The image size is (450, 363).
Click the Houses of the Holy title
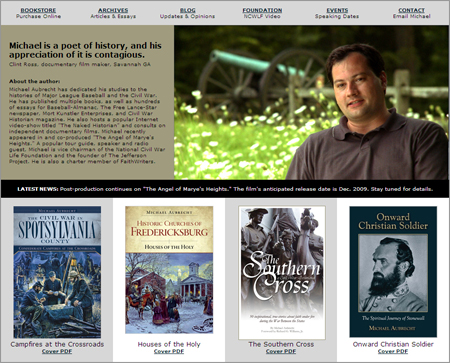(x=169, y=344)
